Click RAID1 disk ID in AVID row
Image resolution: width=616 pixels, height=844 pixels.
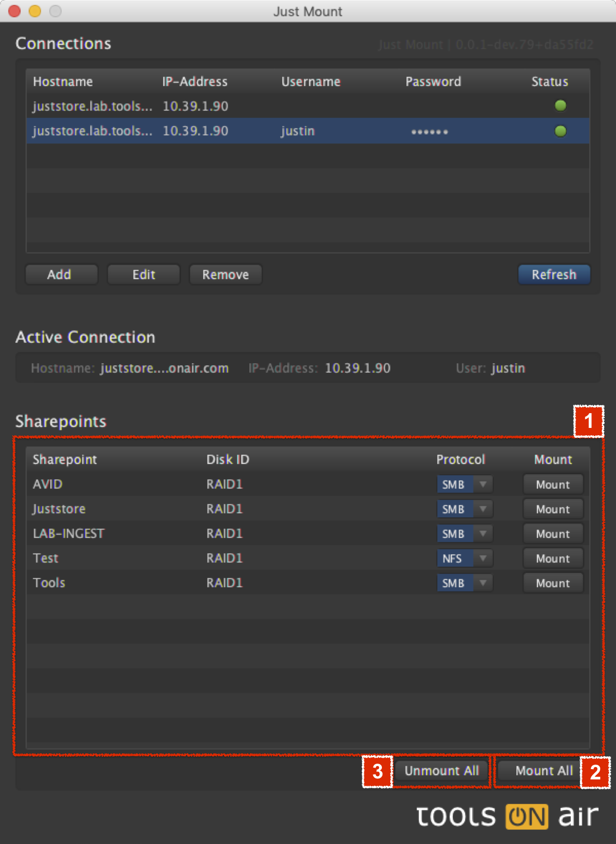click(224, 484)
